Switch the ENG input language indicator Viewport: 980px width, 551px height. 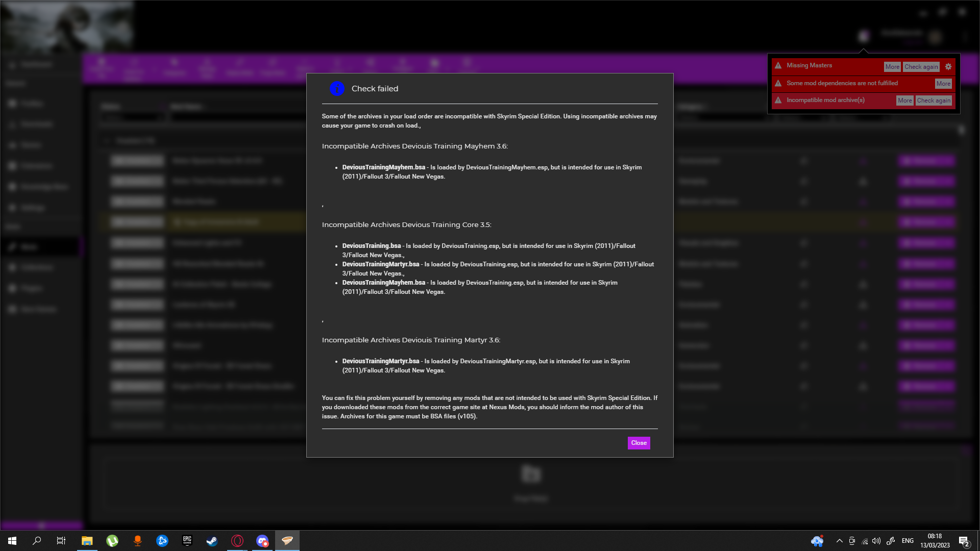[x=908, y=541]
